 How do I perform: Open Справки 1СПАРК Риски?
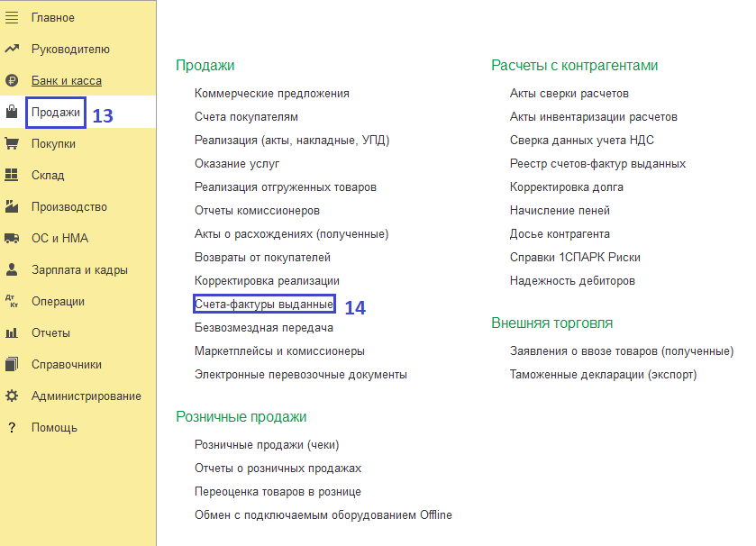575,258
